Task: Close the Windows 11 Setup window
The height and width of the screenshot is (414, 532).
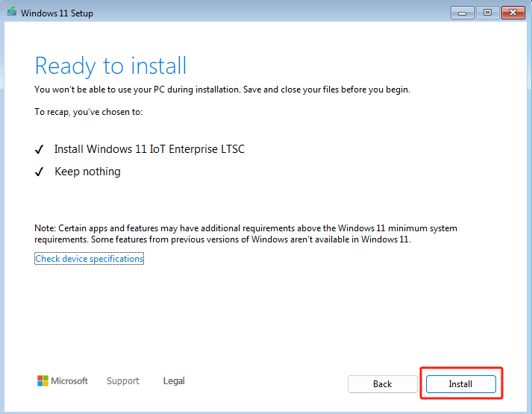Action: tap(513, 13)
